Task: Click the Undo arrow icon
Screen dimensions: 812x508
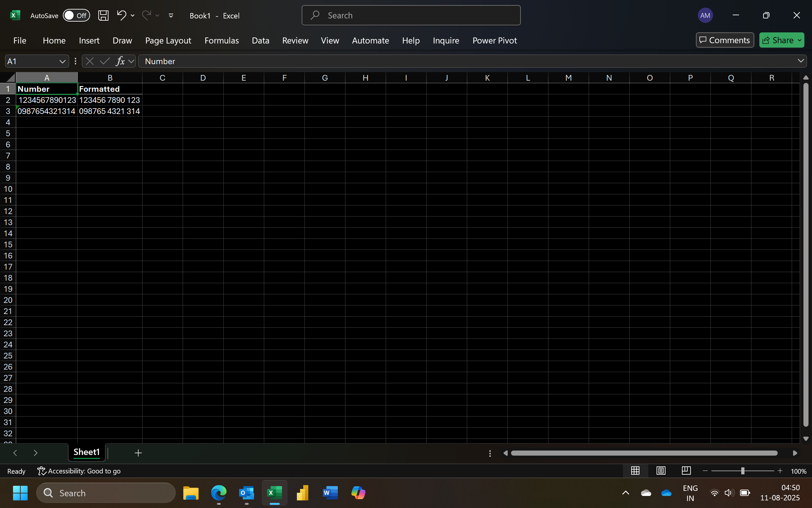Action: 121,15
